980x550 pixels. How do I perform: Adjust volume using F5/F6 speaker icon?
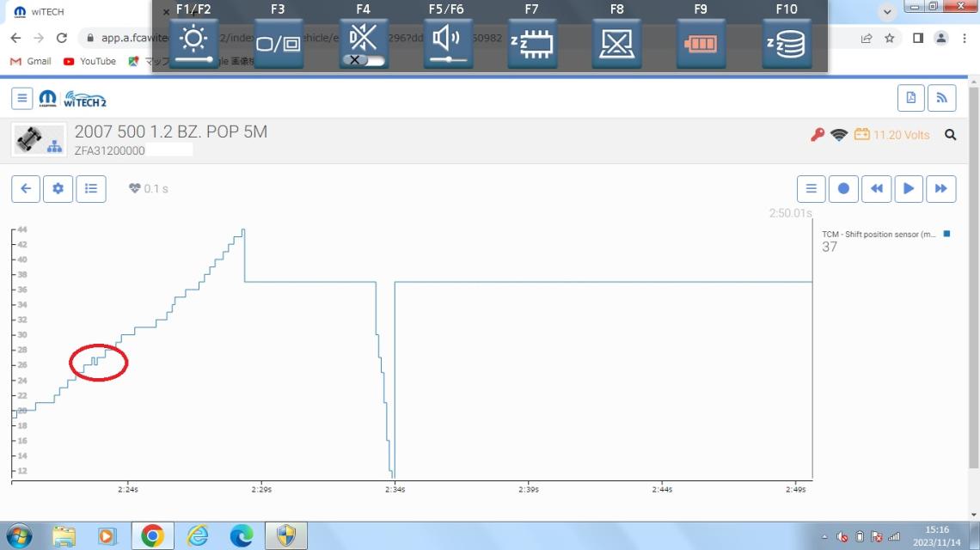point(448,43)
